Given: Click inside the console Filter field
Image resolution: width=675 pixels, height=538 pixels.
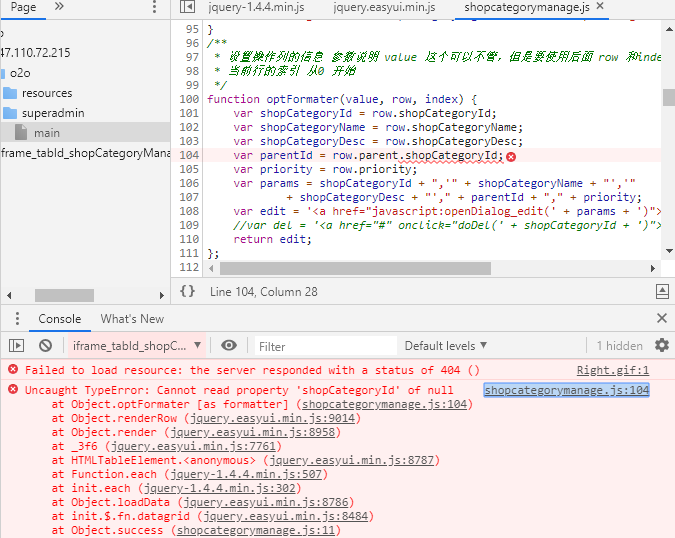Looking at the screenshot, I should (325, 346).
